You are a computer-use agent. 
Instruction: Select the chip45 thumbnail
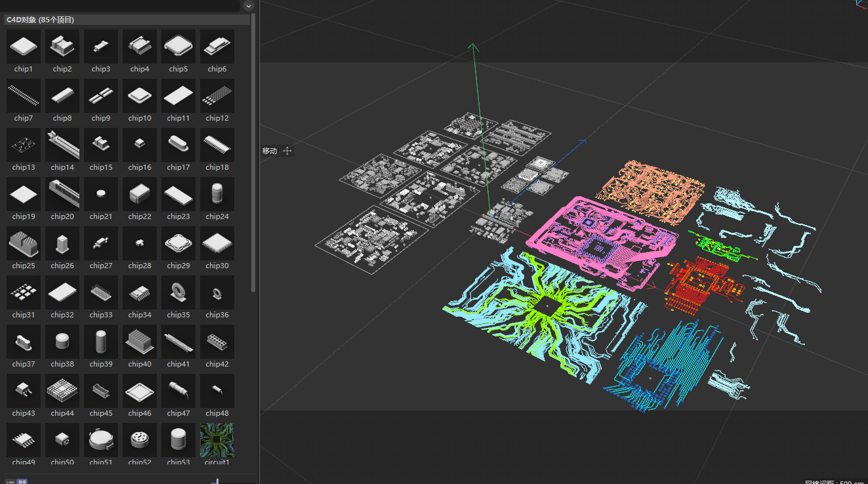(101, 391)
